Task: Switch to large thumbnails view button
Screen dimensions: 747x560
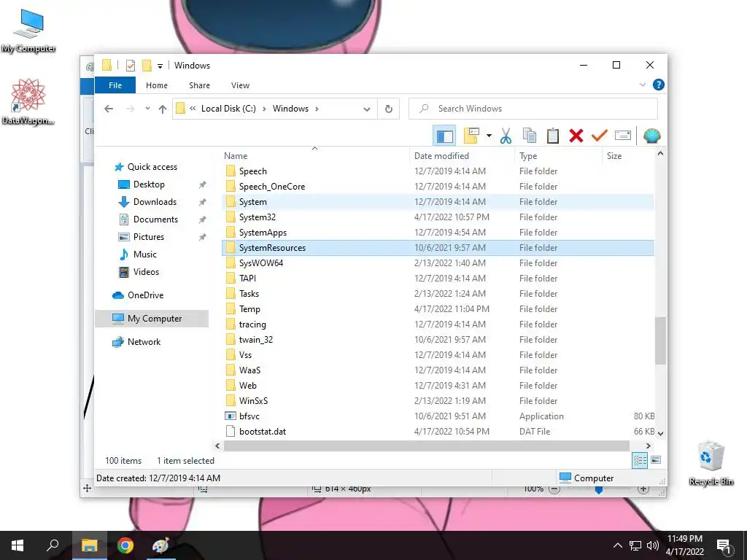Action: coord(656,460)
